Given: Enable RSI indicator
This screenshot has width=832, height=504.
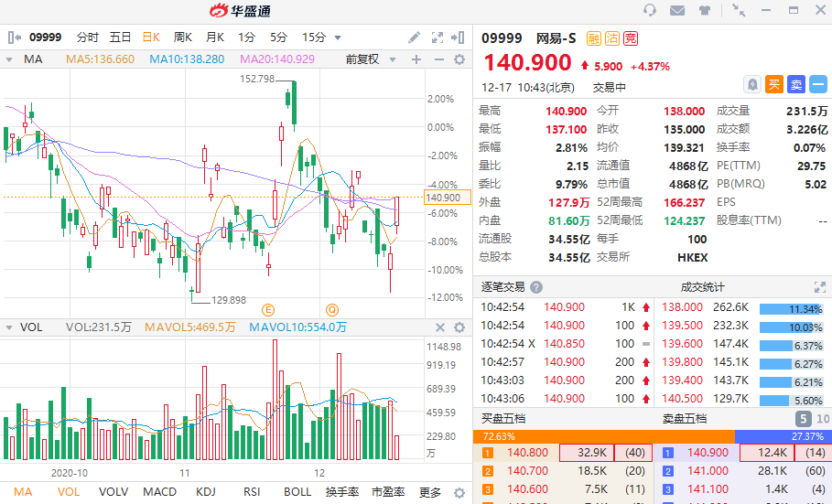Looking at the screenshot, I should coord(252,492).
